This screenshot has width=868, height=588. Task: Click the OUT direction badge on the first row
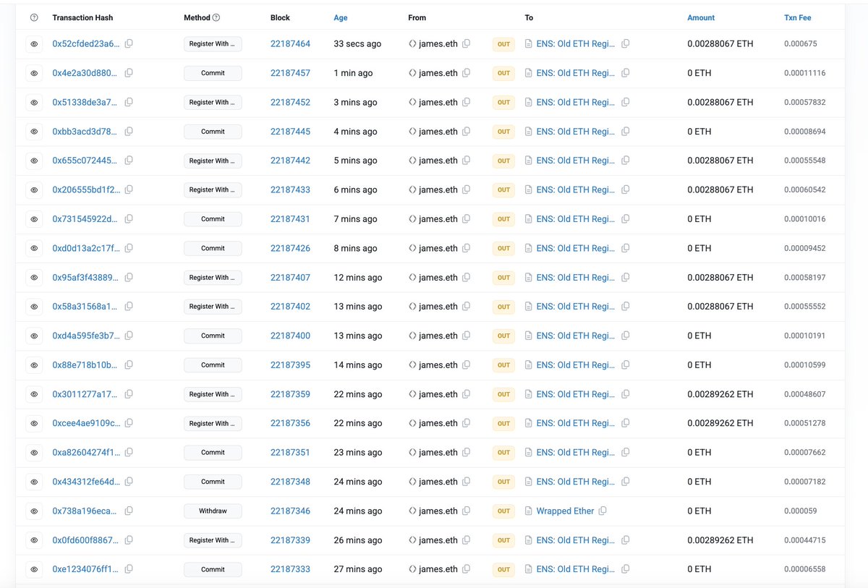pyautogui.click(x=503, y=44)
